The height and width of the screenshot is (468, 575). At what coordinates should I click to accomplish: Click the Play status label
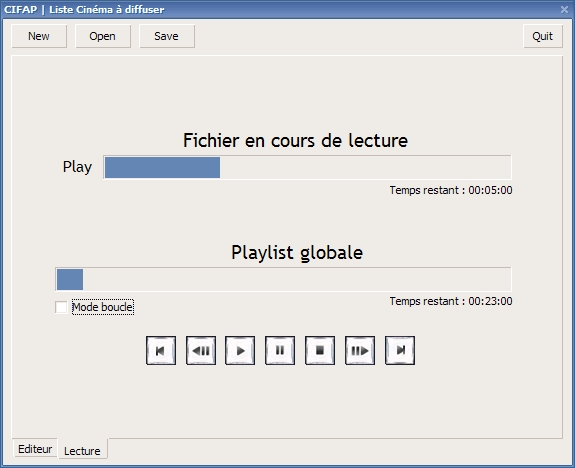pos(77,167)
